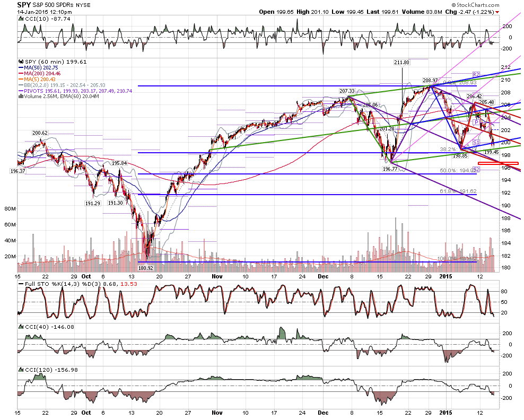Image resolution: width=524 pixels, height=420 pixels.
Task: Click the MA(5) 200.43 legend entry
Action: pos(37,79)
